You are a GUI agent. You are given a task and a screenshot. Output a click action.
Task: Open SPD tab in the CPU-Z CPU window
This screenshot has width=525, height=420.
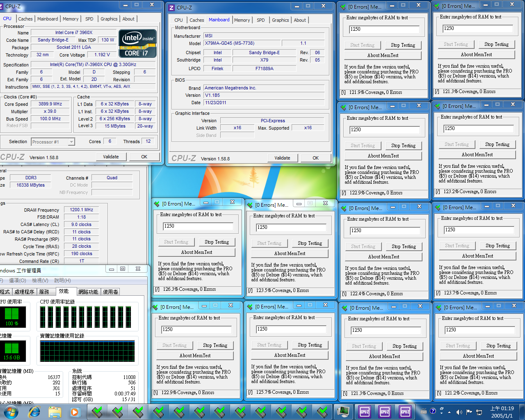89,19
